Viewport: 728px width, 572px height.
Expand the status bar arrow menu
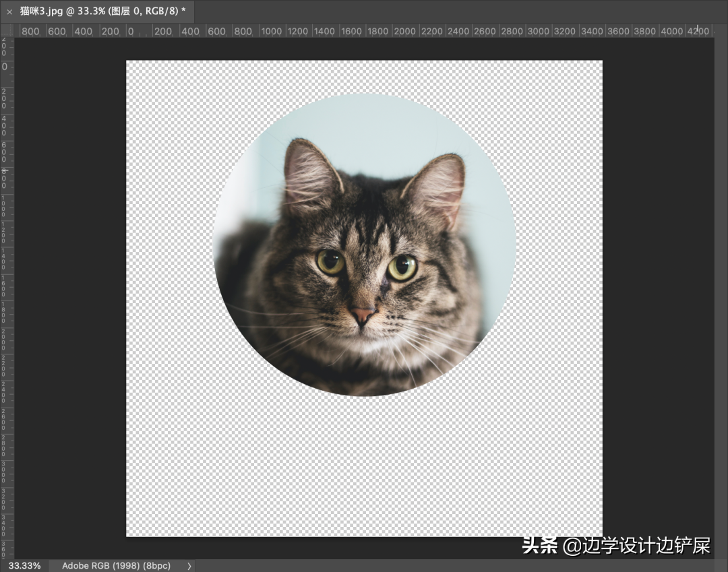[x=189, y=565]
